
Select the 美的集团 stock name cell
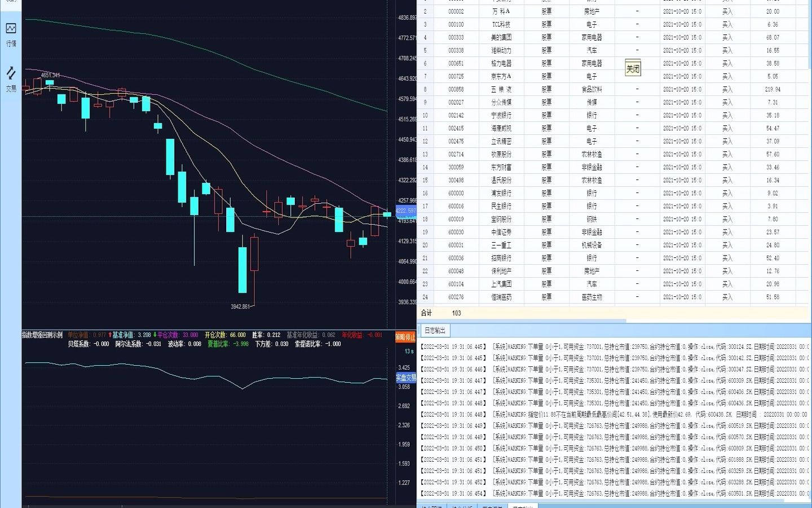pos(501,37)
